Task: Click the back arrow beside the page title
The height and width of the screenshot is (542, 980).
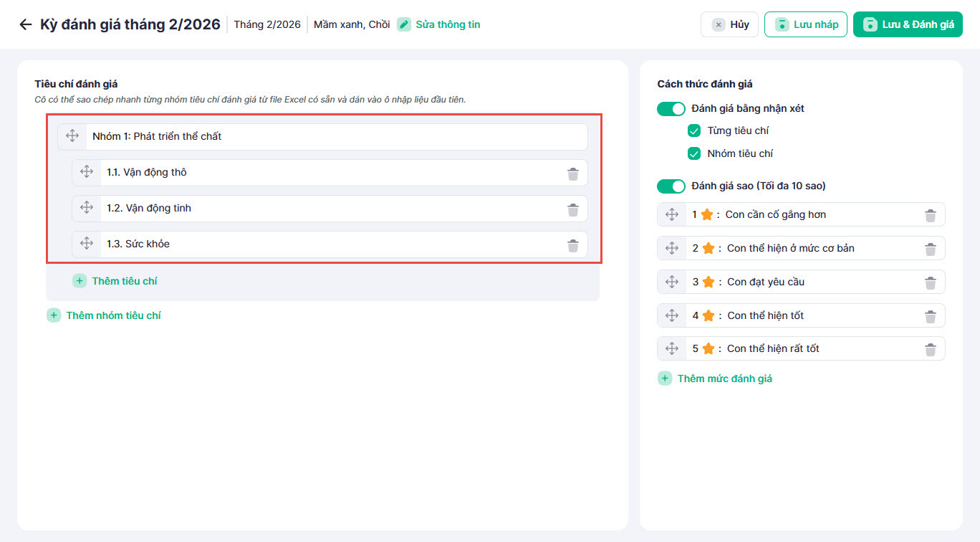Action: click(26, 24)
